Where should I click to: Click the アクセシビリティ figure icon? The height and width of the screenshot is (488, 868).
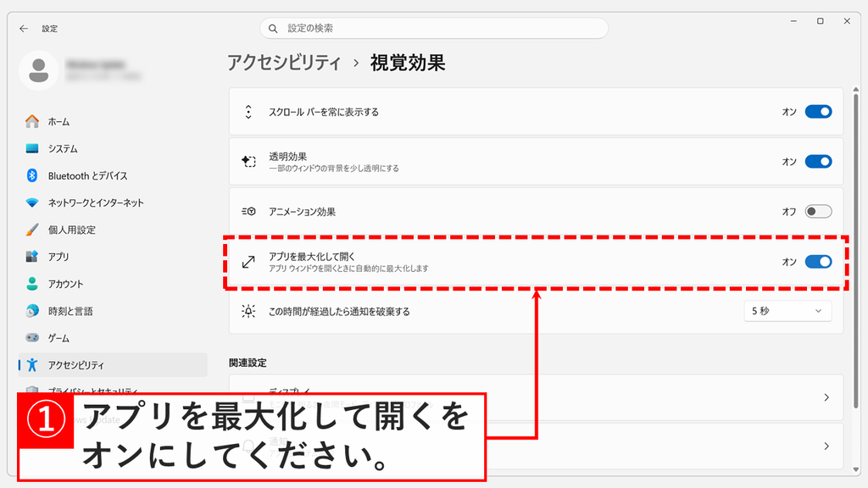(x=32, y=364)
